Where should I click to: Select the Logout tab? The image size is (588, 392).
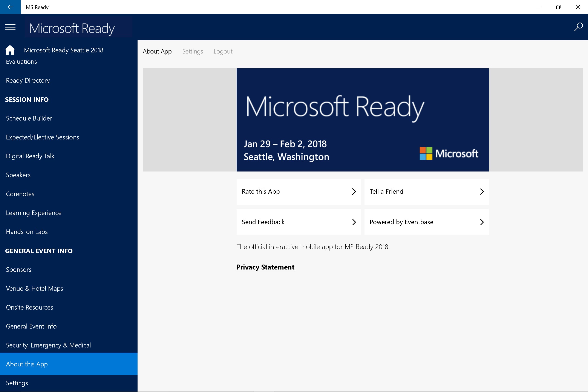click(x=223, y=51)
